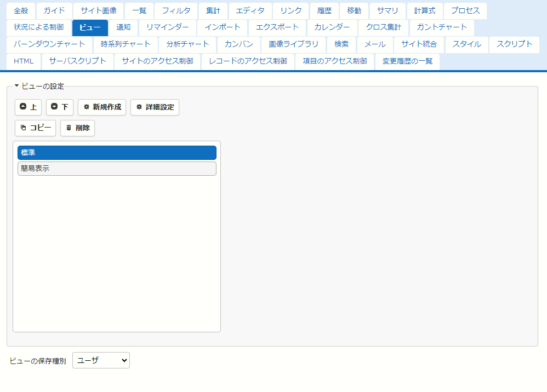Delete the selected view with 削除
Viewport: 547px width, 392px height.
pyautogui.click(x=77, y=128)
